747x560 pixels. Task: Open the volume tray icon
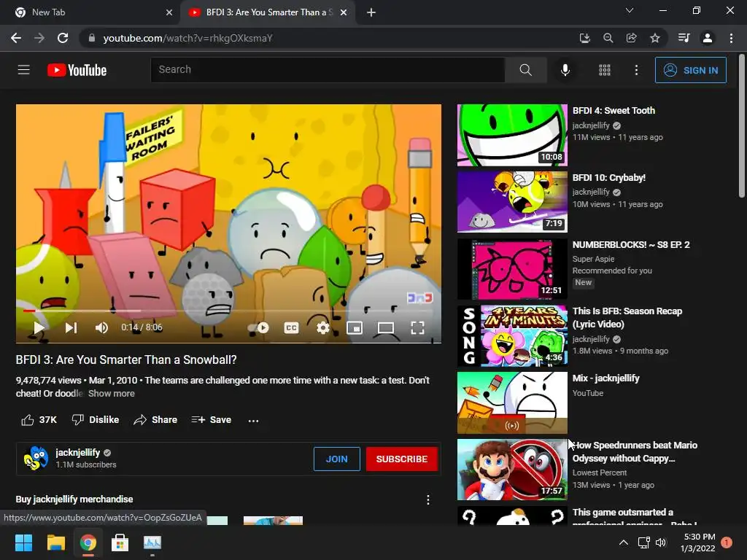[661, 542]
